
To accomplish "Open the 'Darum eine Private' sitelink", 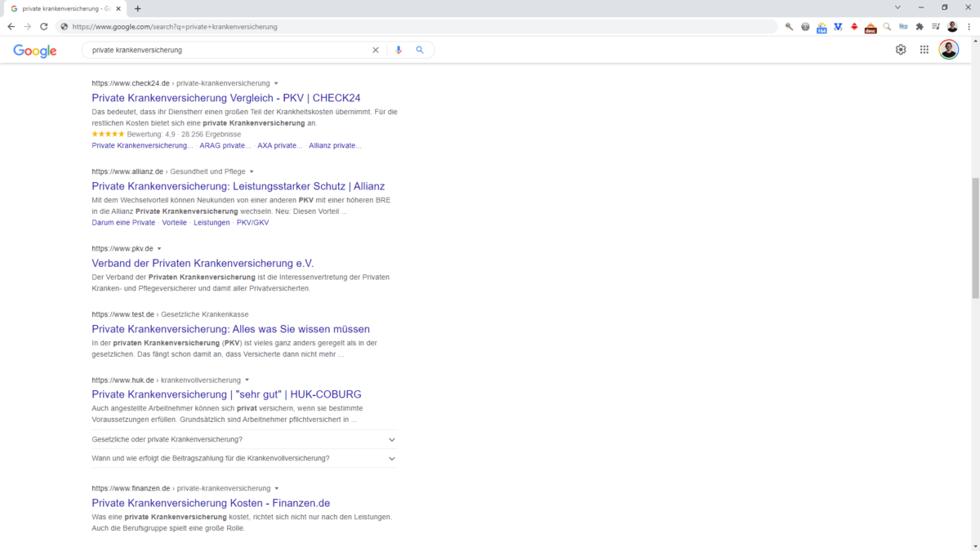I will pos(123,222).
